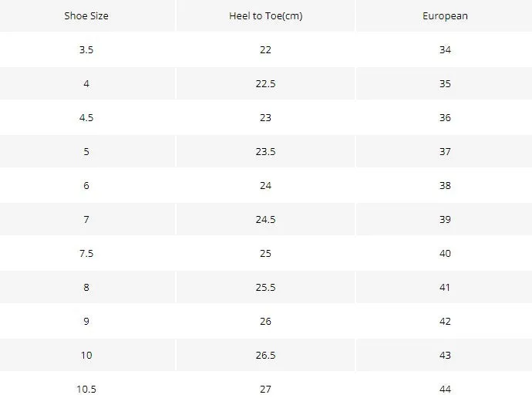Select shoe size 10 cell

coord(86,355)
